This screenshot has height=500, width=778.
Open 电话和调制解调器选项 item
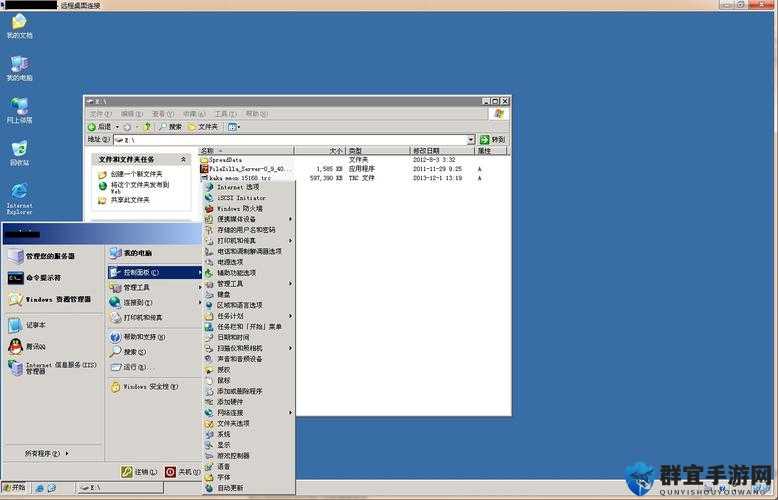(249, 251)
